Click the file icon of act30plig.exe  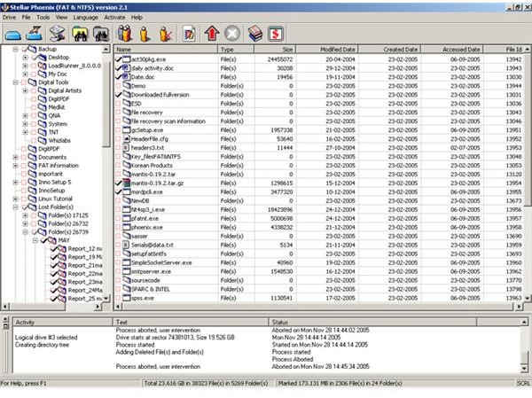(127, 59)
